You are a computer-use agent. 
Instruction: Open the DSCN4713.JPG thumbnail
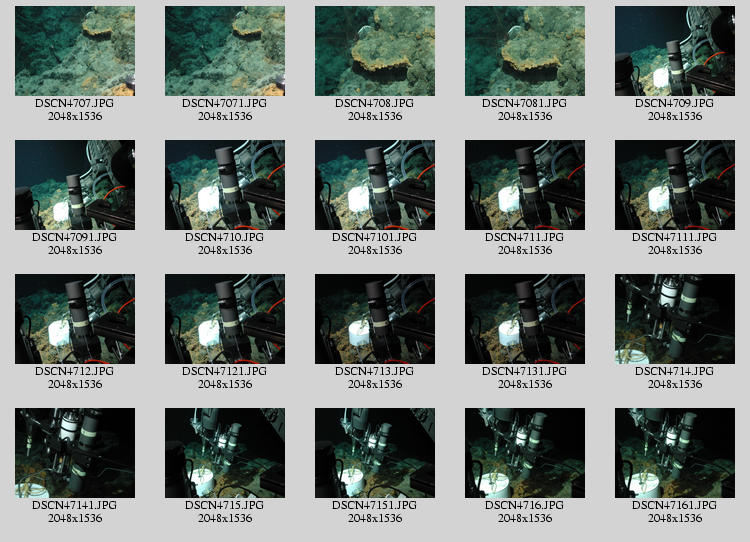[375, 319]
